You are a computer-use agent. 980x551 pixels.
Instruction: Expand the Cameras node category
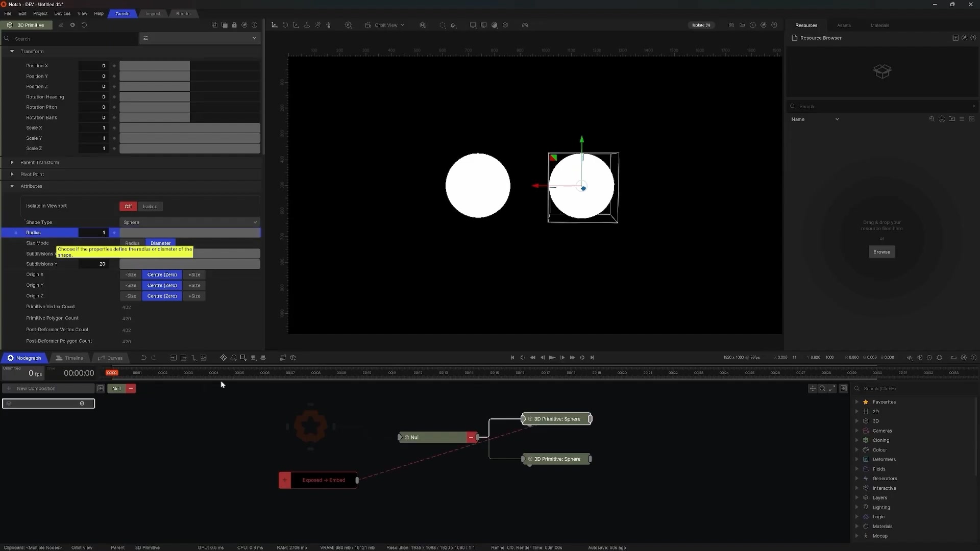tap(857, 431)
